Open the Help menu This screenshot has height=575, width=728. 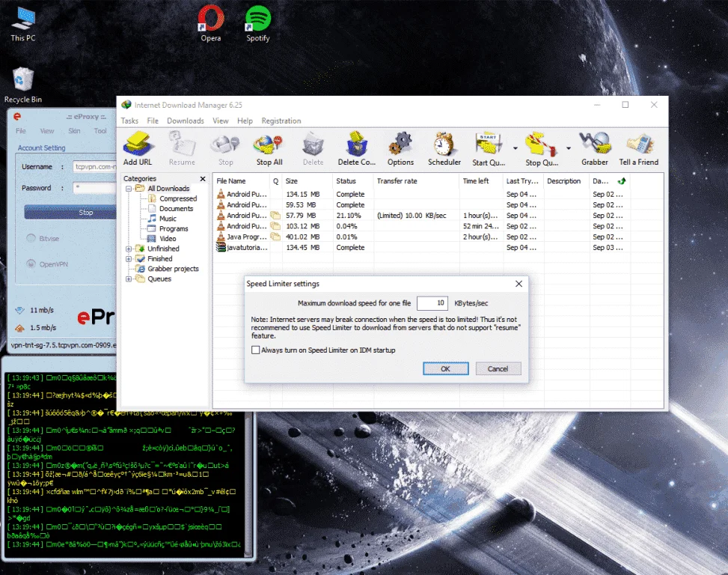pyautogui.click(x=245, y=121)
